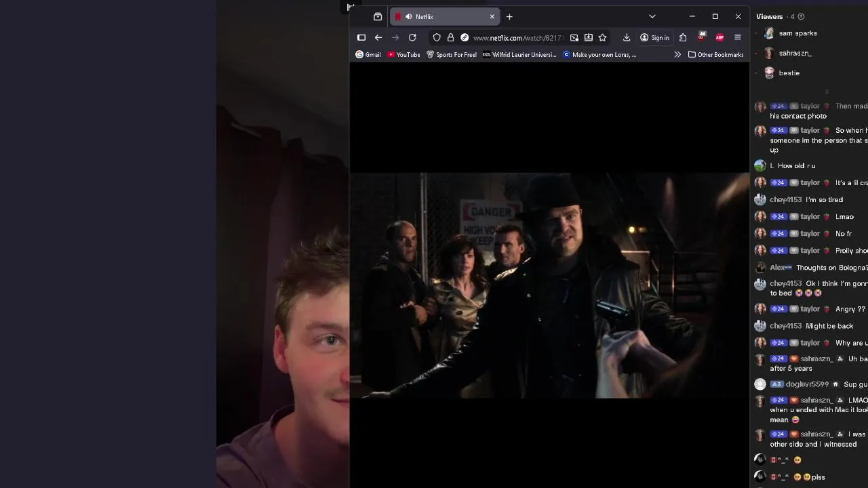Open the Gmail bookmark
This screenshot has width=868, height=488.
coord(368,54)
